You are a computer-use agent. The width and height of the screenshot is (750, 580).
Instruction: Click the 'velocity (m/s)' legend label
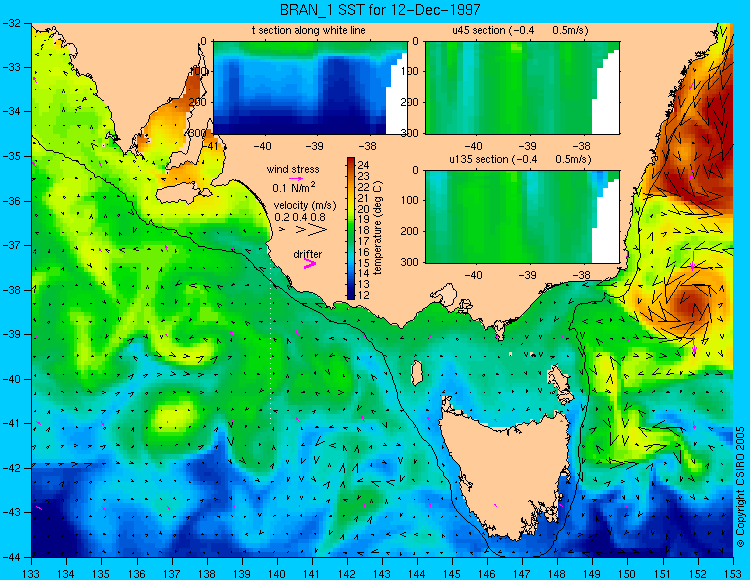[x=305, y=205]
